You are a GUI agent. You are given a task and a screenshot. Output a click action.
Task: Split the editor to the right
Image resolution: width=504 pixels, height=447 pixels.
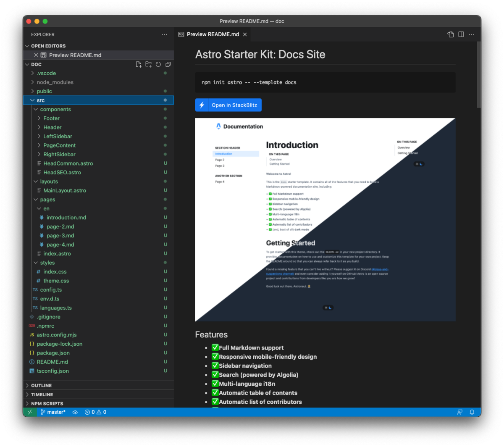(x=461, y=34)
